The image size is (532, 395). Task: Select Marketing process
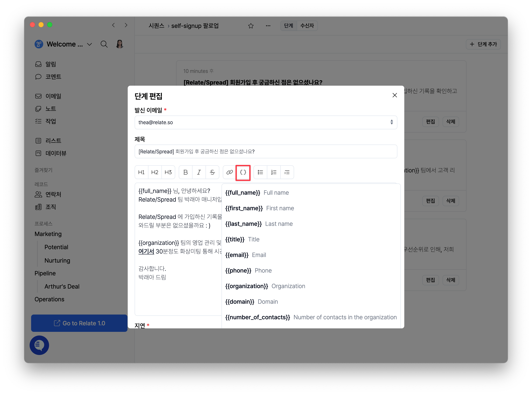48,234
